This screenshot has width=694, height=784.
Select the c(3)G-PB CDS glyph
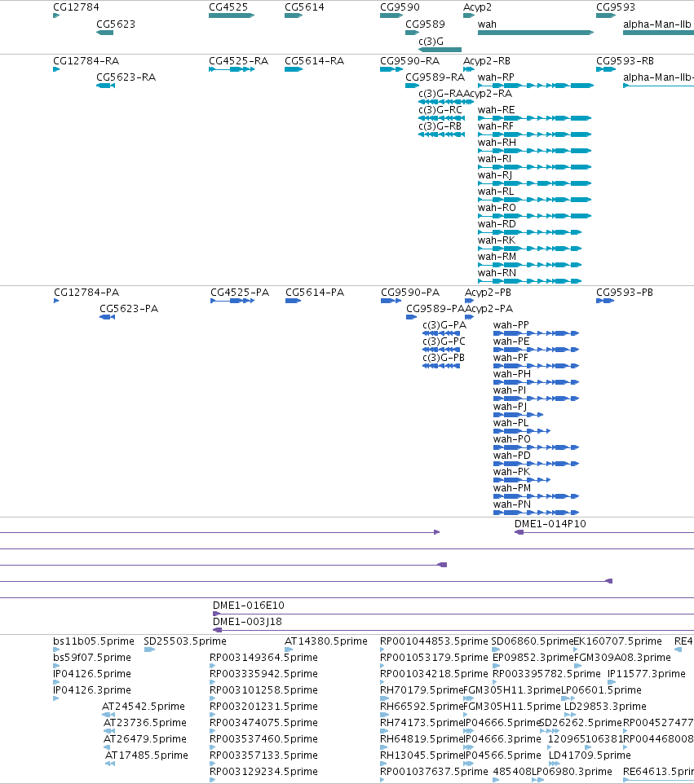[441, 365]
